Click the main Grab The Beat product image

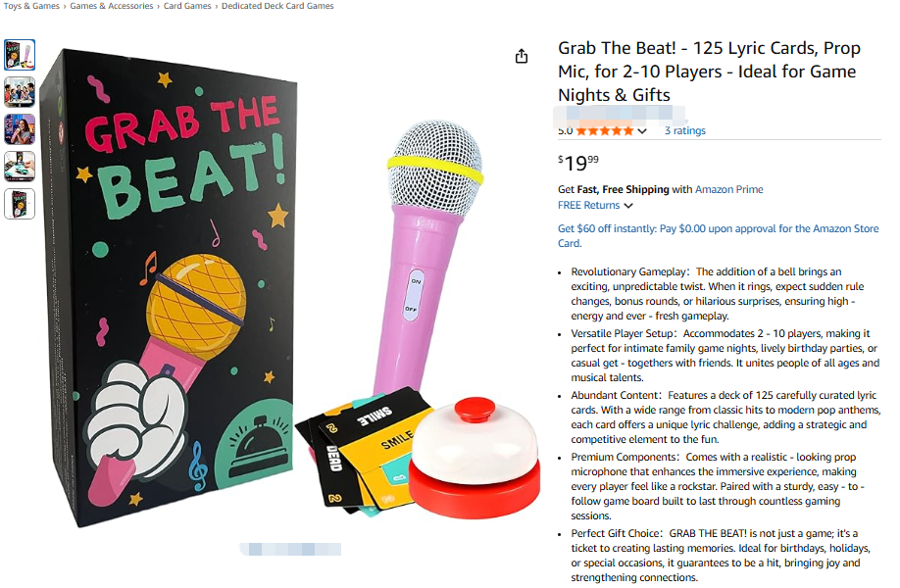[265, 294]
